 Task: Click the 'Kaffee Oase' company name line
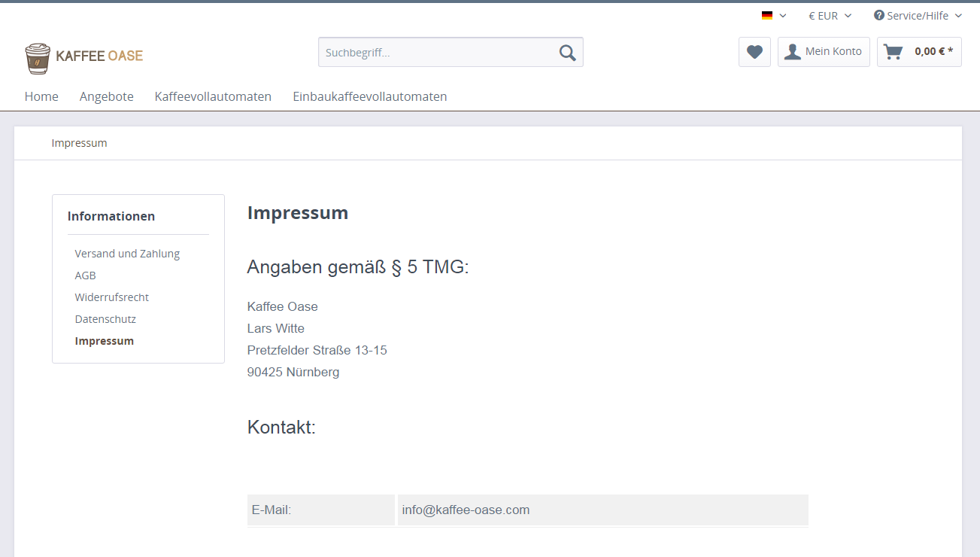point(283,306)
